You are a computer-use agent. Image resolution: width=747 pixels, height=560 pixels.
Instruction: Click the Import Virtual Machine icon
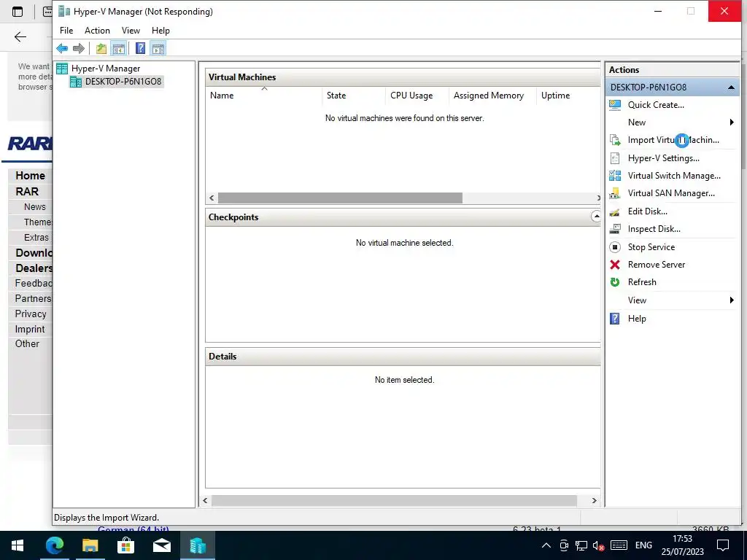click(615, 140)
